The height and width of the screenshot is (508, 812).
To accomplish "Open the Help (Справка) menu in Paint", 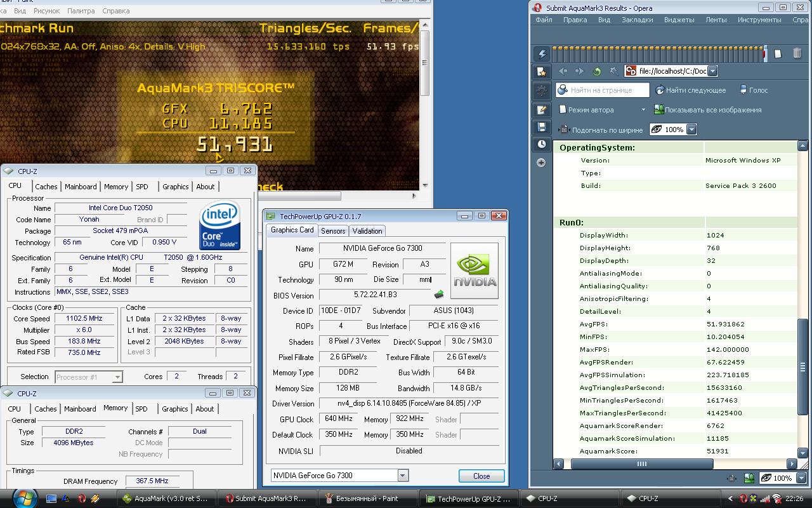I will tap(115, 11).
